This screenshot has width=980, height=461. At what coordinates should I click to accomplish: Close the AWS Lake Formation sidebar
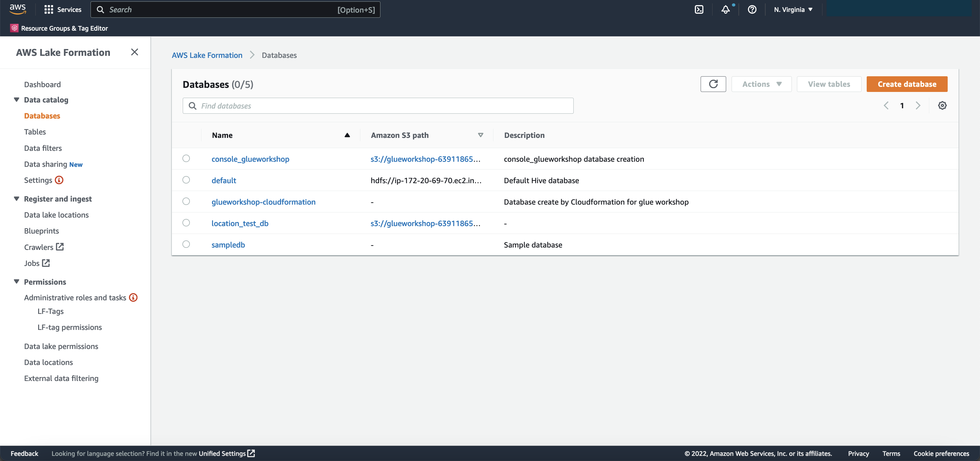point(134,52)
